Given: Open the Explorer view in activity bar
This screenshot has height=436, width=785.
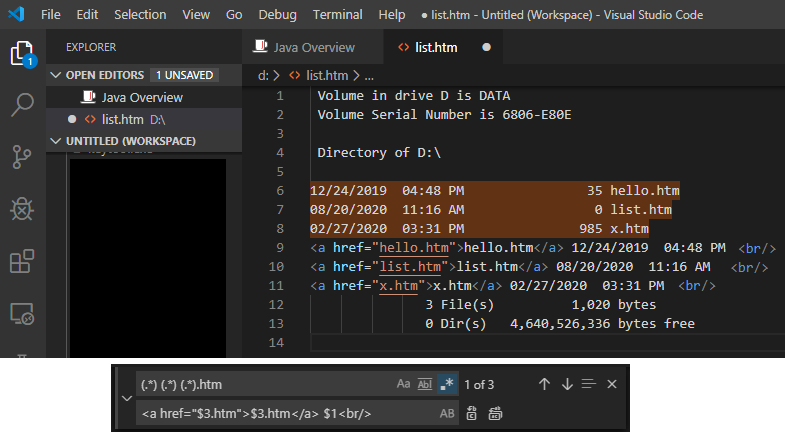Looking at the screenshot, I should coord(22,54).
